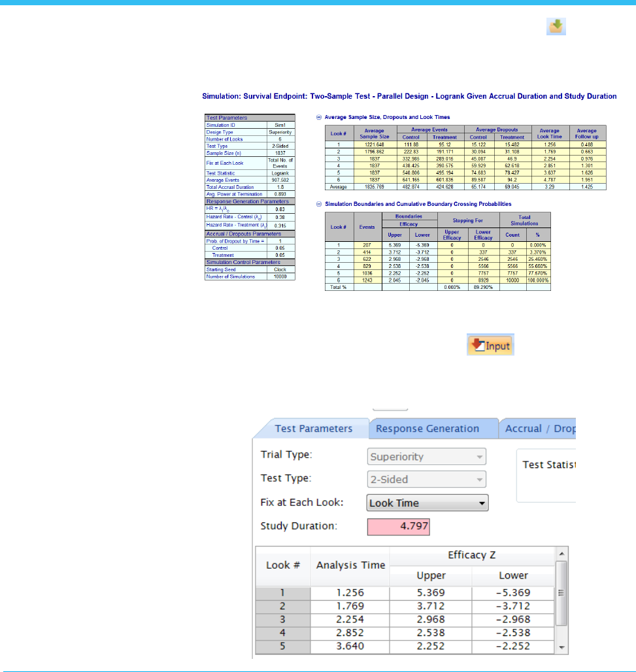
Task: Click Lower Efficacy Z value -2.968
Action: [513, 620]
